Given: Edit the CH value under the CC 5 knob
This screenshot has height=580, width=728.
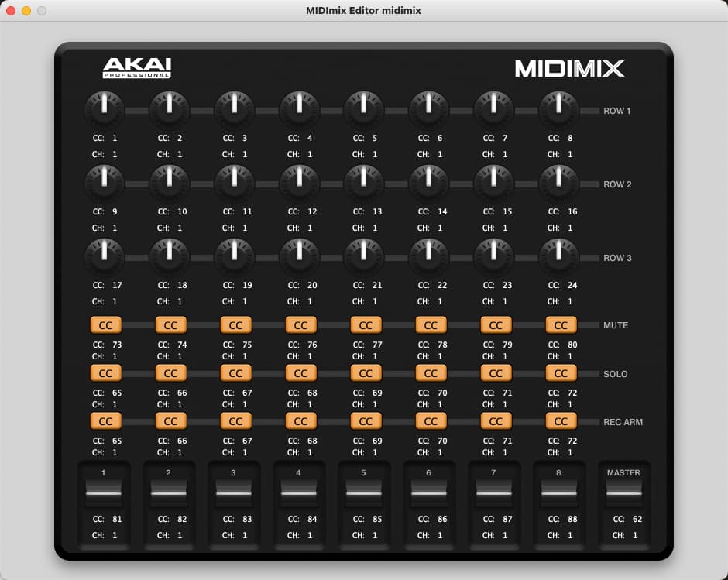Looking at the screenshot, I should (x=375, y=154).
